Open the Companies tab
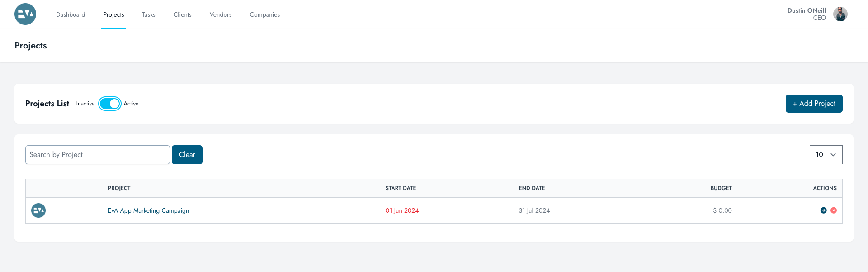Viewport: 868px width, 272px height. pyautogui.click(x=265, y=14)
